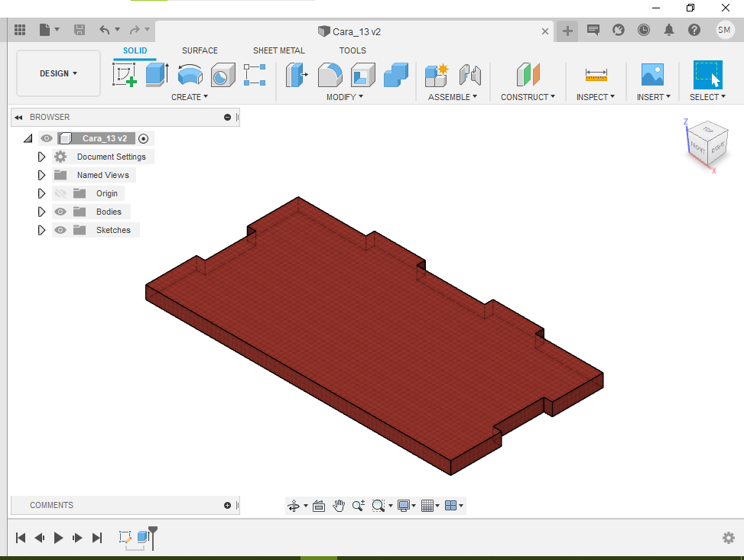This screenshot has width=744, height=560.
Task: Hide the Bodies folder
Action: [60, 212]
